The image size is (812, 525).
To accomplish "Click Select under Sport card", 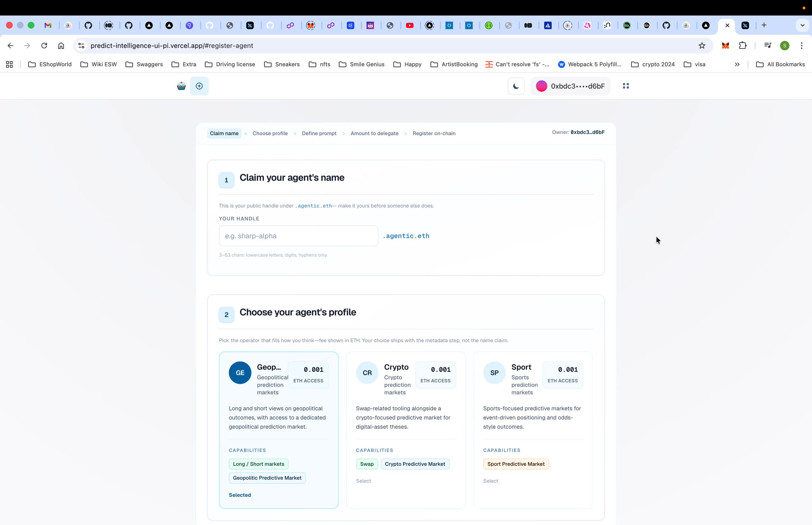I will (490, 481).
